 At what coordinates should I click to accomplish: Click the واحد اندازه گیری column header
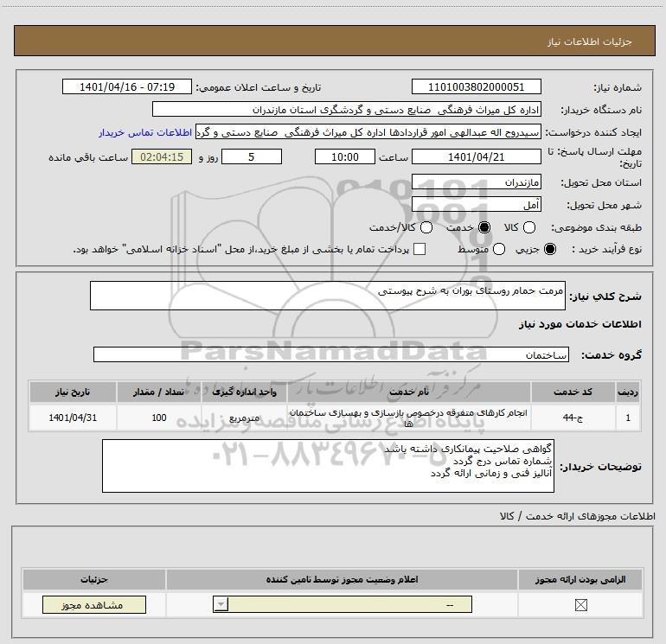tap(244, 392)
